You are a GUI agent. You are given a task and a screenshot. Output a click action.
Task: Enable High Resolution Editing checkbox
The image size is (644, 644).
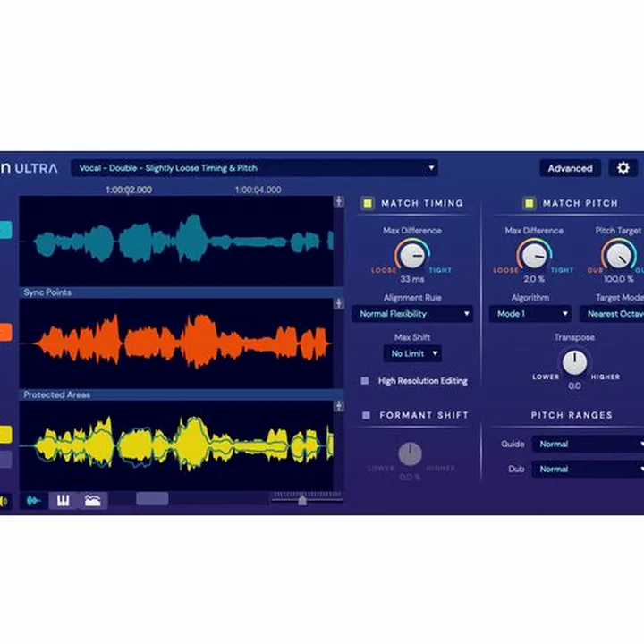tap(364, 381)
